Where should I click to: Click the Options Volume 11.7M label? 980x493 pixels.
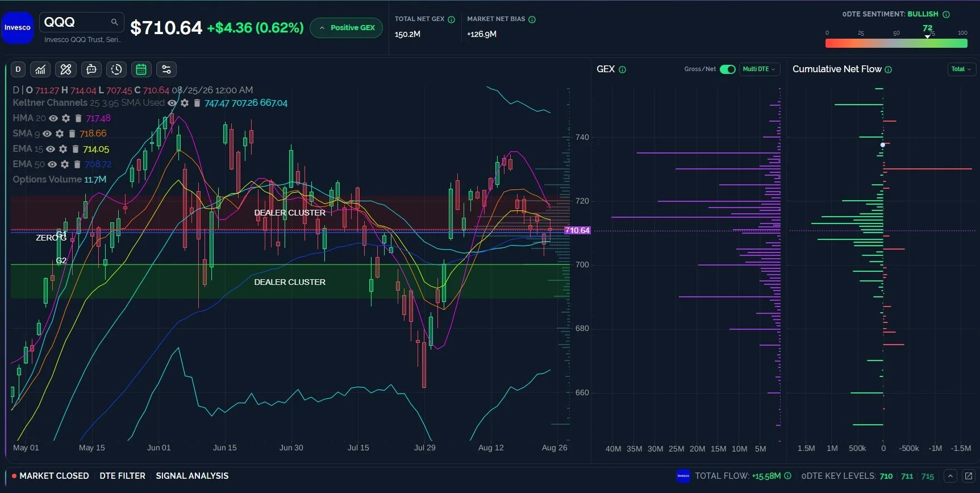[x=60, y=180]
